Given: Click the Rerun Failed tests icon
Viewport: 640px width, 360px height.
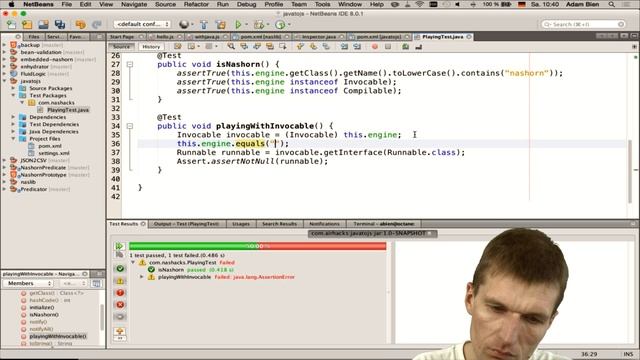Looking at the screenshot, I should coord(120,255).
